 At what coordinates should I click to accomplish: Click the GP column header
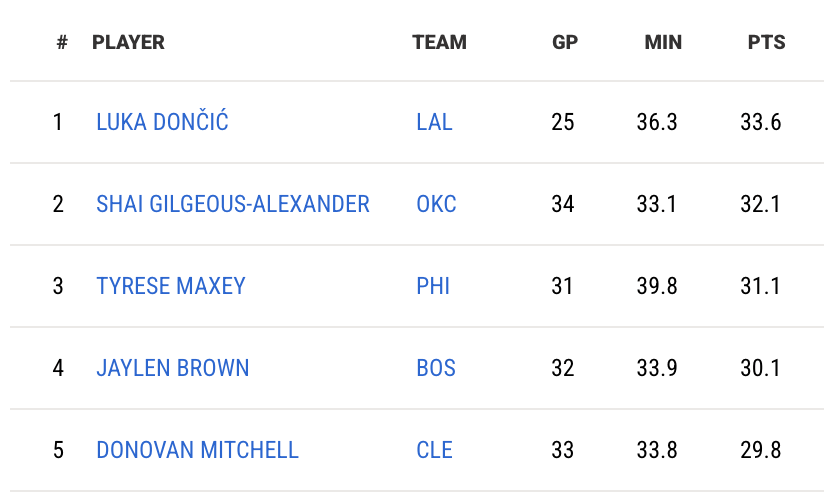565,42
